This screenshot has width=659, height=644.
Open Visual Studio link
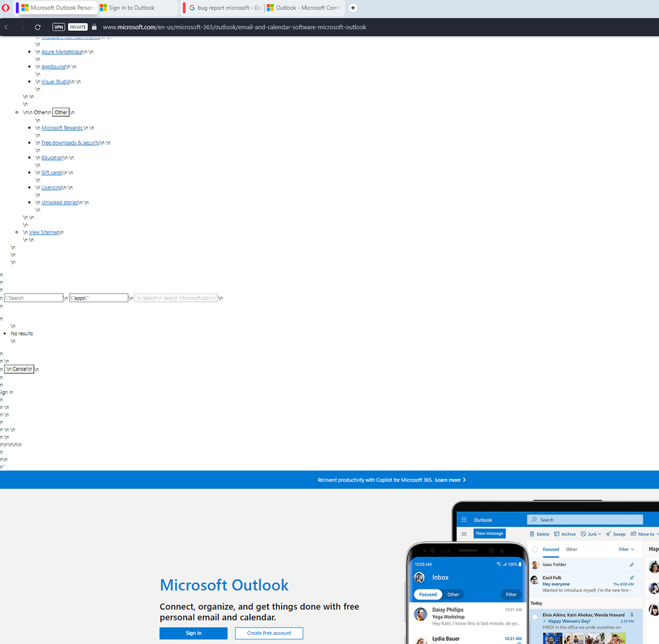click(55, 82)
